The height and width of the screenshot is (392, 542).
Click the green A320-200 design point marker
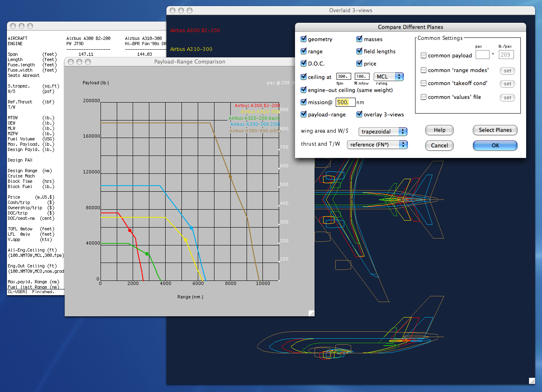coord(147,254)
